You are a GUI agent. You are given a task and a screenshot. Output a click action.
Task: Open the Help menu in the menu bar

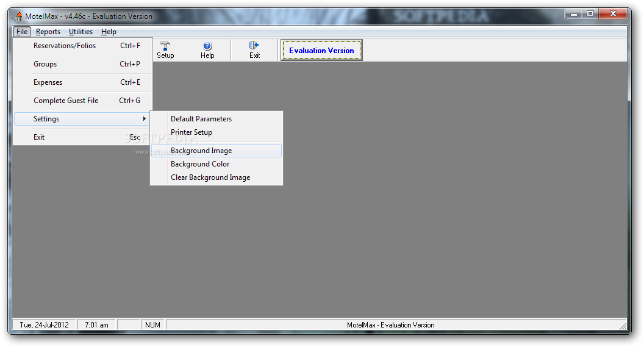109,32
